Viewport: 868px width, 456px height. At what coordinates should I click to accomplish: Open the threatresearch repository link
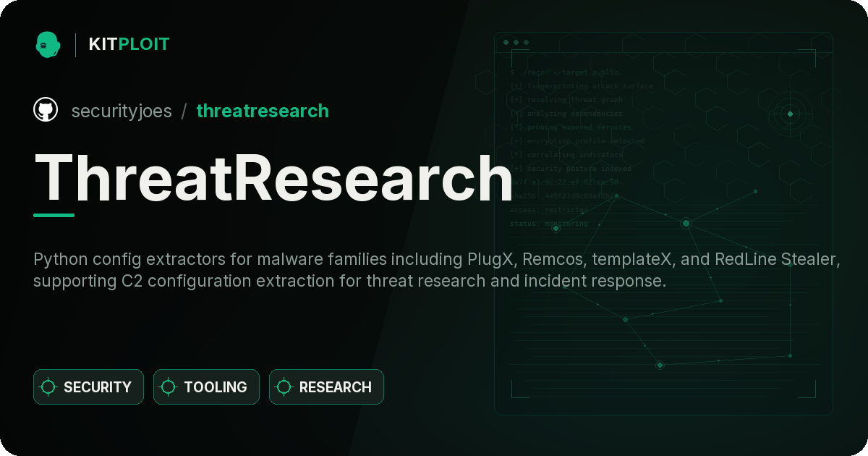point(263,111)
